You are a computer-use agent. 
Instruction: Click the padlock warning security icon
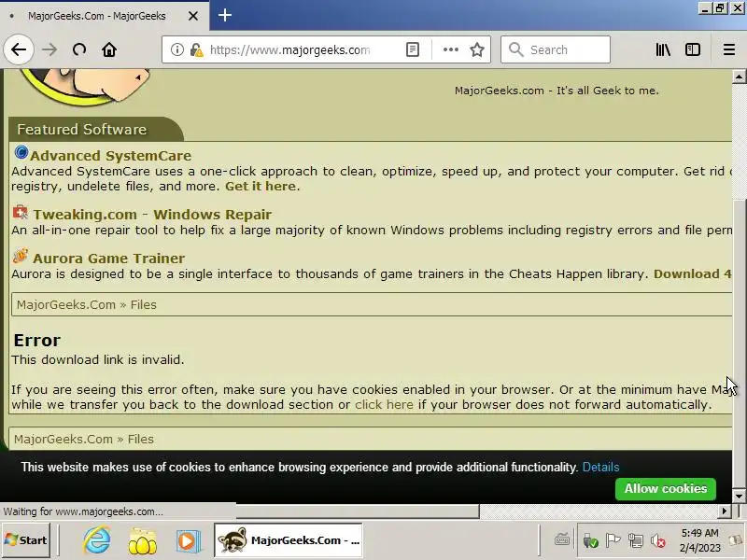click(196, 49)
